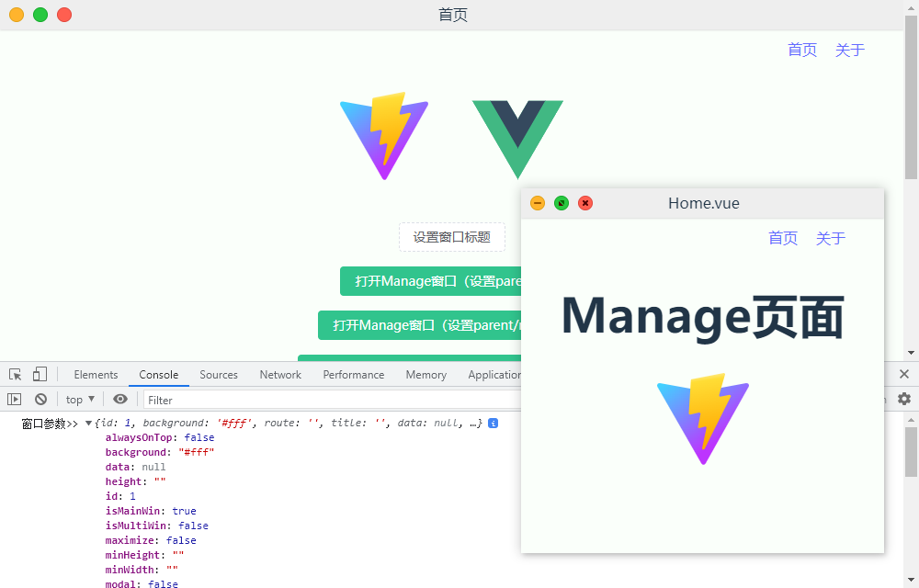This screenshot has width=919, height=588.
Task: Switch to the Memory tab
Action: [426, 375]
